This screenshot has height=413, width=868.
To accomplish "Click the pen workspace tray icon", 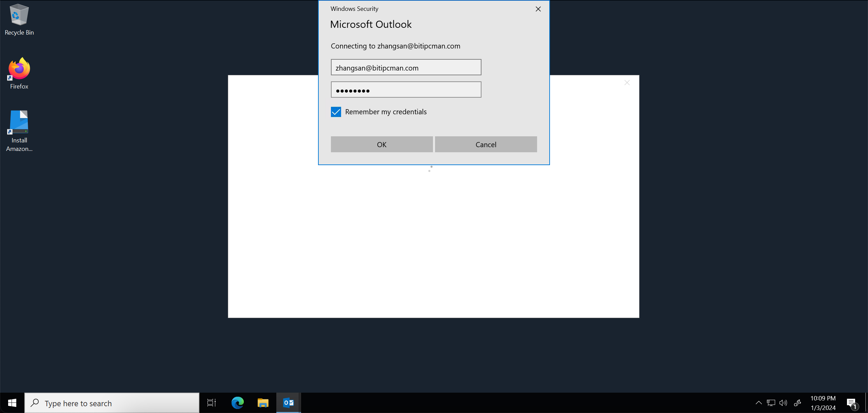I will (x=797, y=403).
